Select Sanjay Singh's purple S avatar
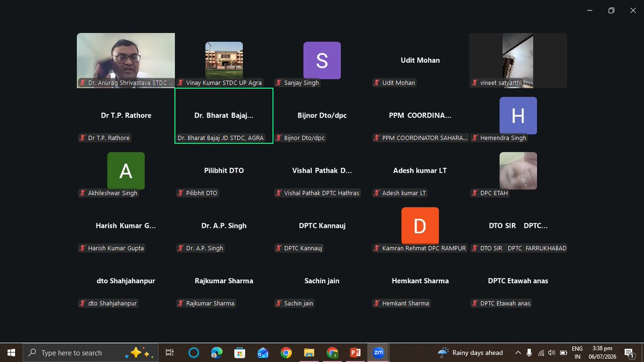The image size is (644, 362). (x=322, y=61)
